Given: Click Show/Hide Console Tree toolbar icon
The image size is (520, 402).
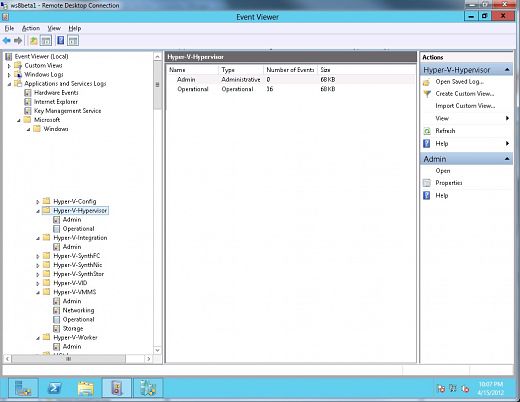Looking at the screenshot, I should coord(46,41).
